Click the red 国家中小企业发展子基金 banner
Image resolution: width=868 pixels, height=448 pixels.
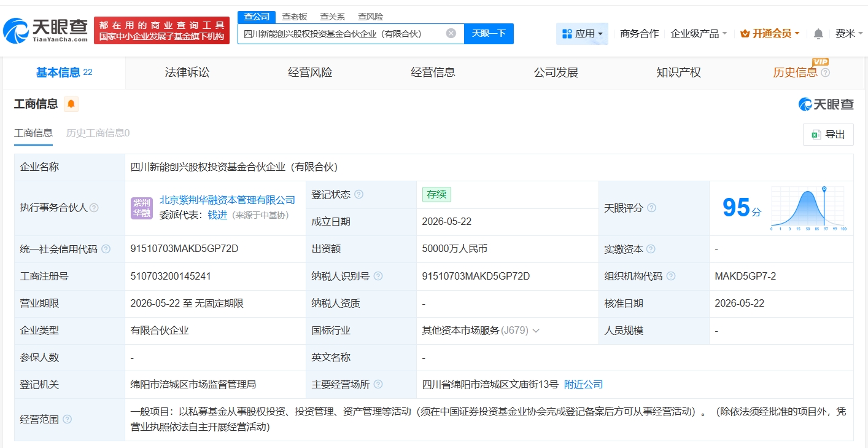tap(161, 30)
